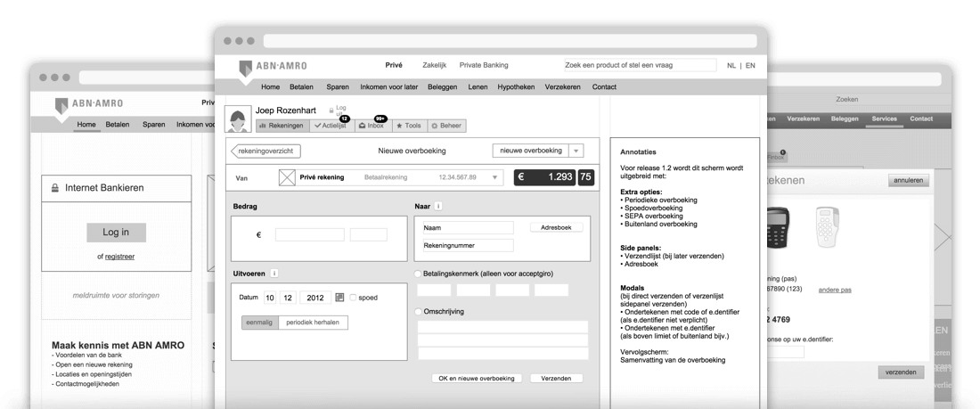Screen dimensions: 980x409
Task: Open the Rekeningen tab
Action: (282, 126)
